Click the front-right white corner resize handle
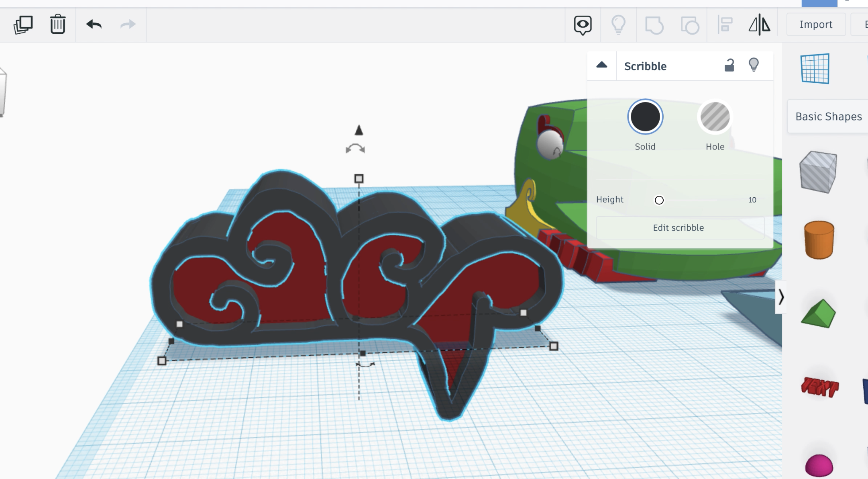The width and height of the screenshot is (868, 479). (554, 346)
